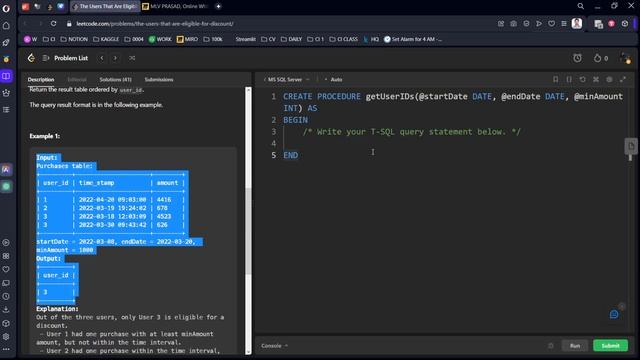The height and width of the screenshot is (360, 640).
Task: Open the notes icon at editor edge
Action: pyautogui.click(x=631, y=146)
